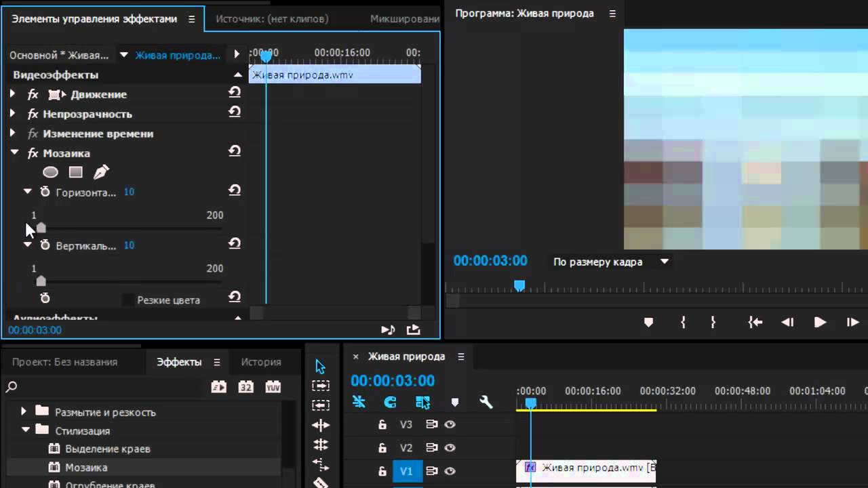
Task: Toggle visibility eye of track V2
Action: pos(450,447)
